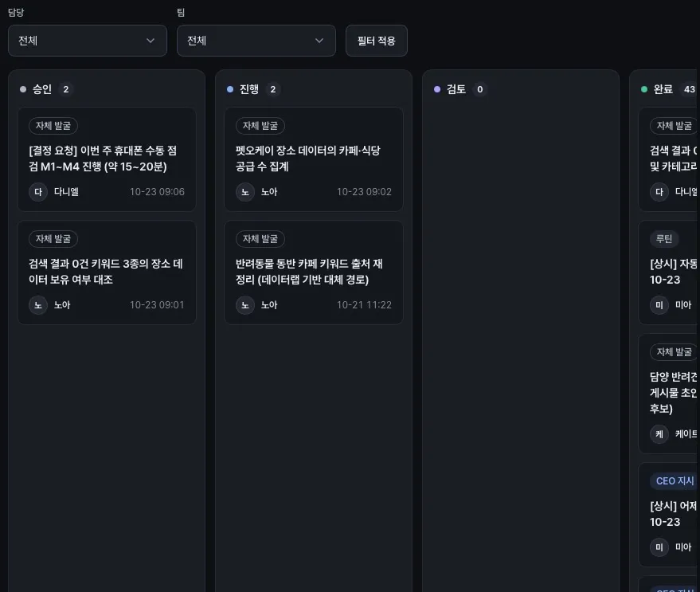This screenshot has height=592, width=700.
Task: Click the 검토 column header
Action: pos(456,89)
